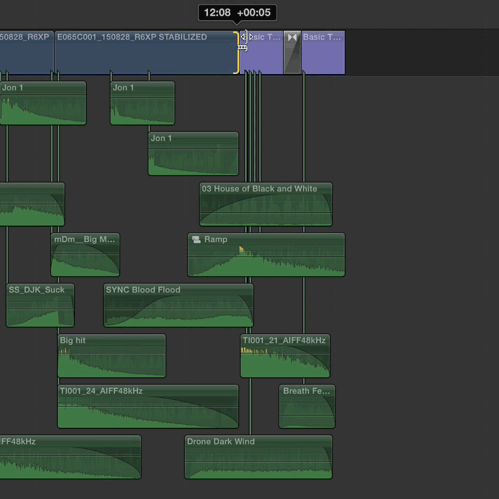Select the Big hit audio clip
This screenshot has height=499, width=499.
112,356
